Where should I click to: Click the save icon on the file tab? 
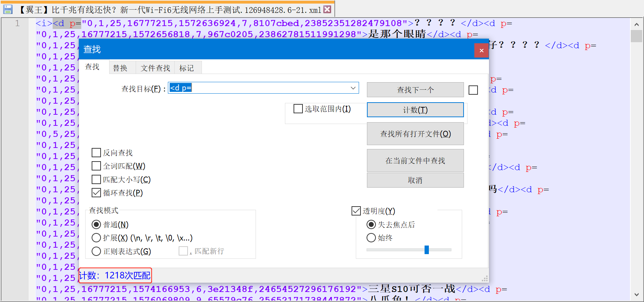[8, 9]
